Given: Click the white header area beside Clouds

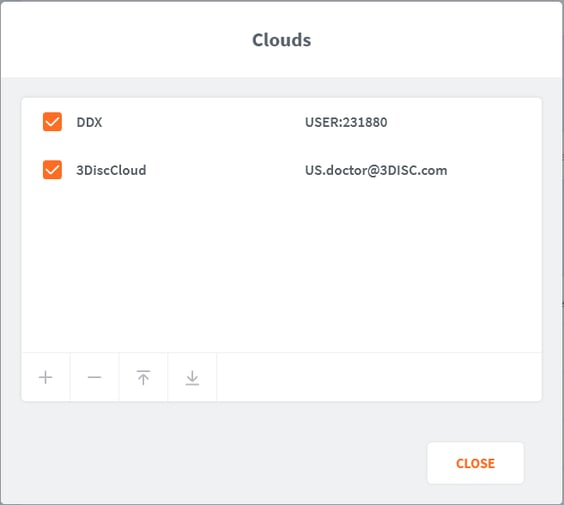Looking at the screenshot, I should (x=432, y=40).
